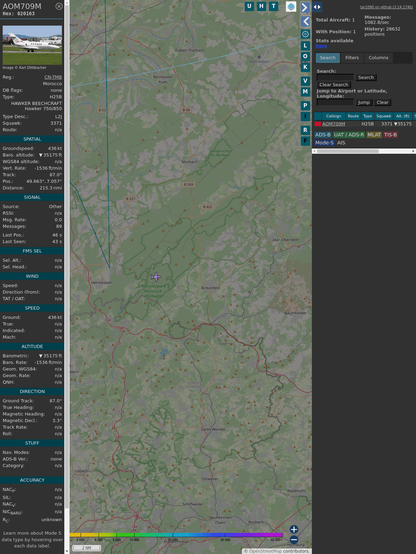Image resolution: width=416 pixels, height=554 pixels.
Task: Toggle the L map option
Action: [x=305, y=46]
